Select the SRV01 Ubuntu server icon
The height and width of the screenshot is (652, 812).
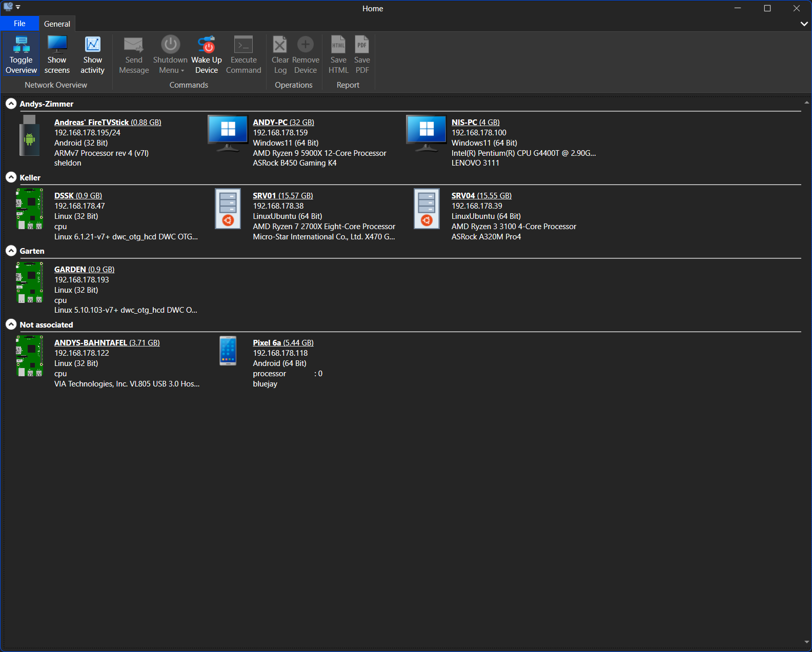228,209
